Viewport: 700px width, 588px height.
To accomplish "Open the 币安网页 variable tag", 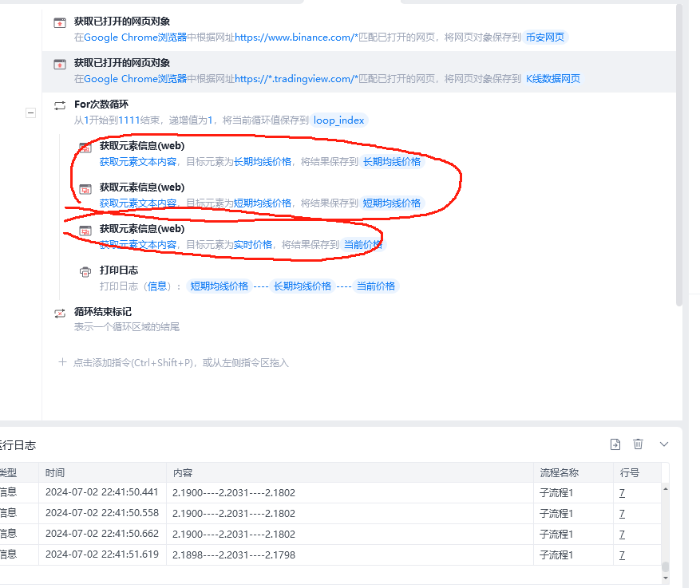I will (x=545, y=37).
